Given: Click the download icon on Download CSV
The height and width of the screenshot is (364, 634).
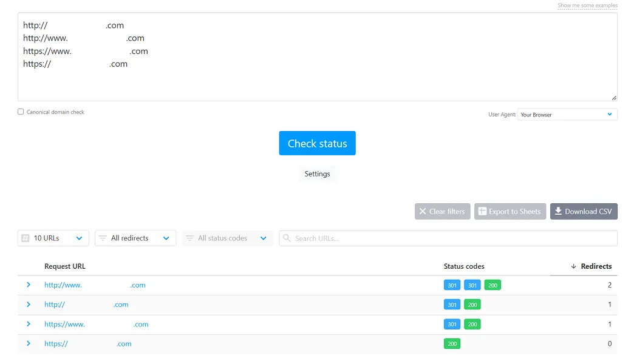Looking at the screenshot, I should point(558,211).
